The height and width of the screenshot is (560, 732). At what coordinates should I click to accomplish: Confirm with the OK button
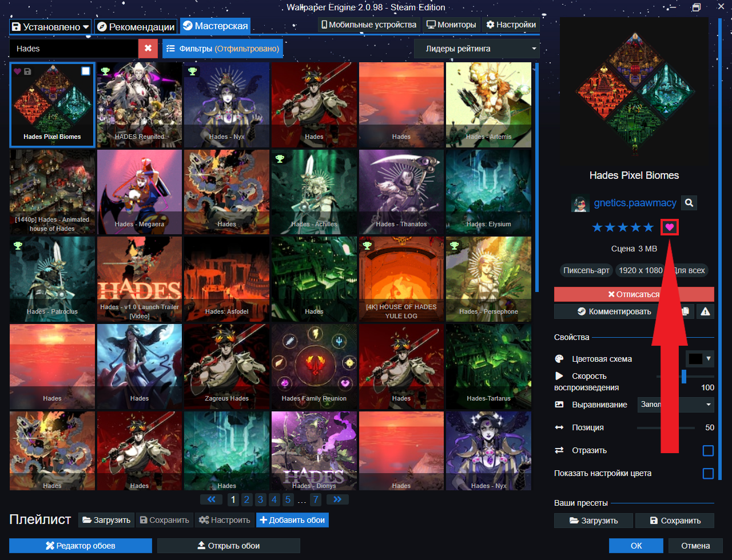point(636,546)
